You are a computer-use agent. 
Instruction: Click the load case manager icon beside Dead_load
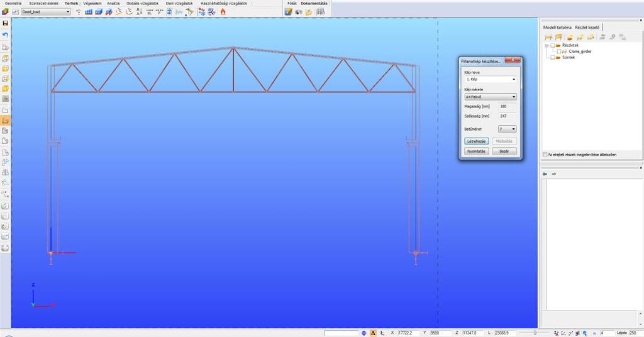[x=15, y=12]
